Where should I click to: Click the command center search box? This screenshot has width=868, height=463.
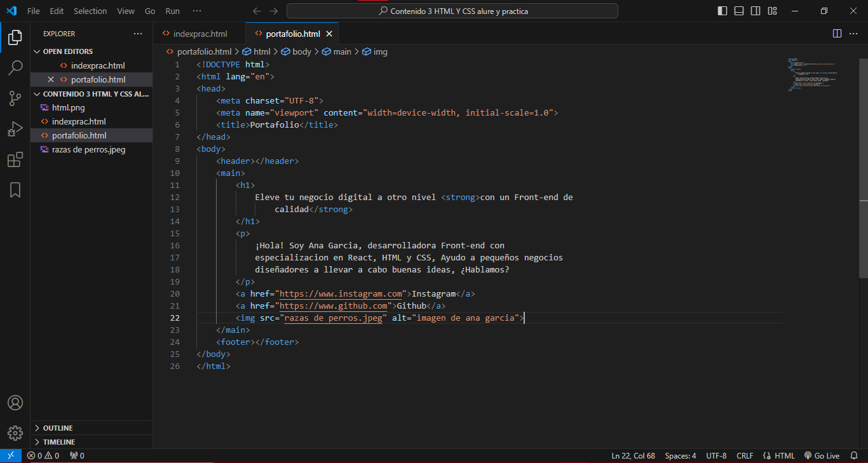(x=452, y=11)
